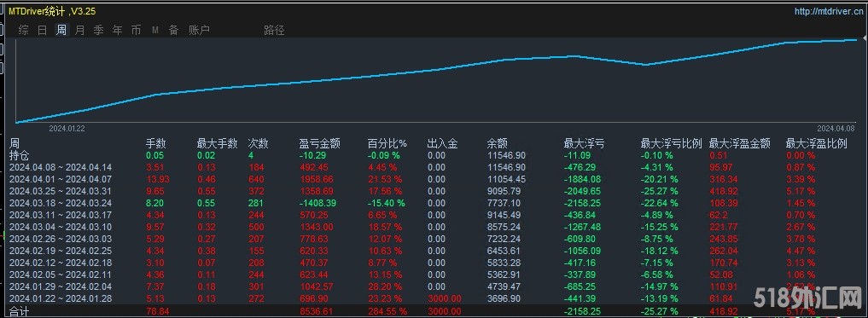Viewport: 868px width, 318px height.
Task: Click the 2024.04.08 end date marker
Action: click(835, 128)
